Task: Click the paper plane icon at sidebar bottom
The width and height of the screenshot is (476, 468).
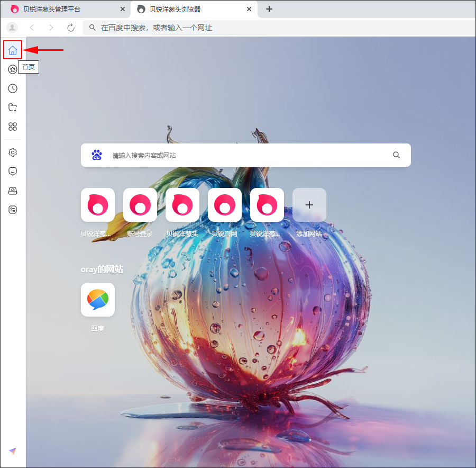Action: (13, 451)
